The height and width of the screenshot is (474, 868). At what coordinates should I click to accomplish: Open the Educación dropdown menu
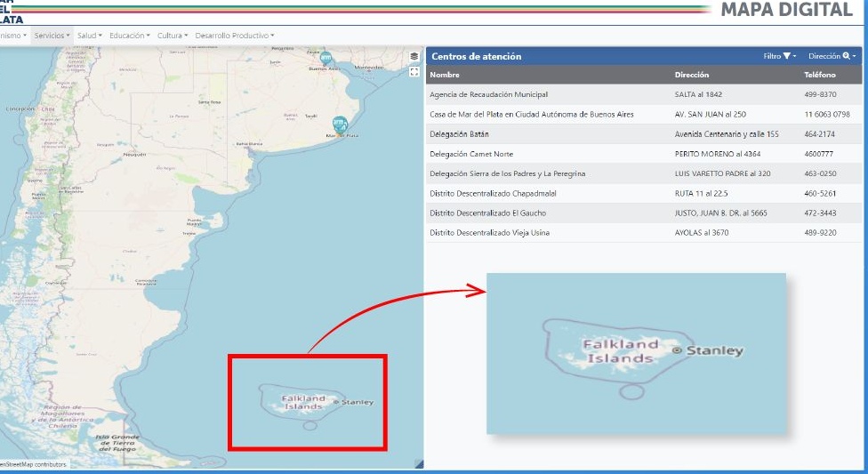click(x=130, y=36)
